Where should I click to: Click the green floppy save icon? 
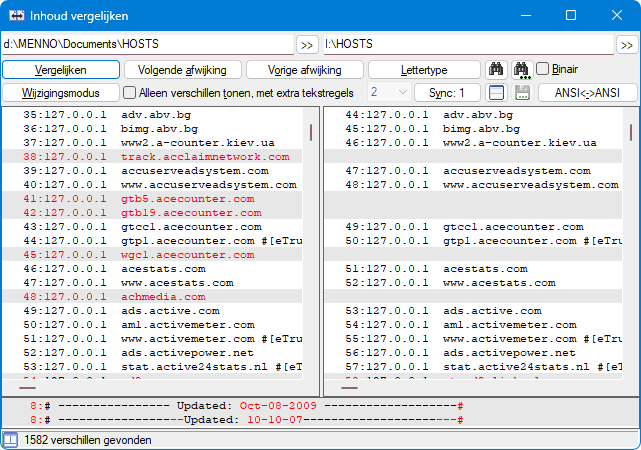[x=522, y=93]
